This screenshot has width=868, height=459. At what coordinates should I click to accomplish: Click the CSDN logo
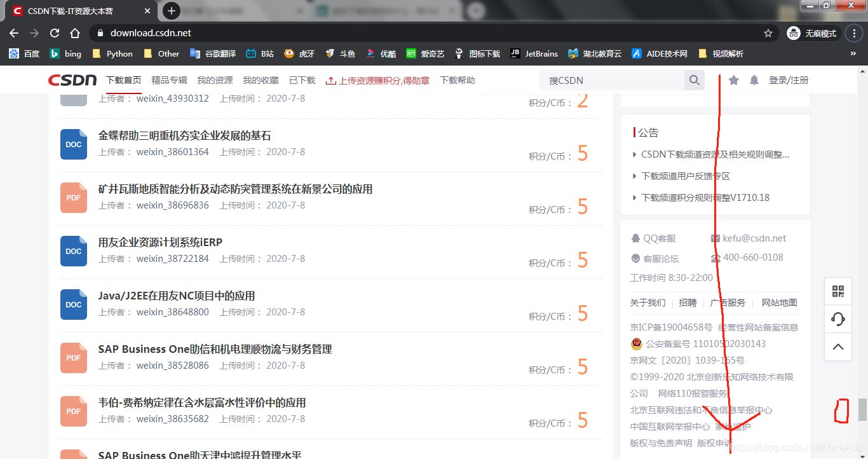tap(72, 80)
